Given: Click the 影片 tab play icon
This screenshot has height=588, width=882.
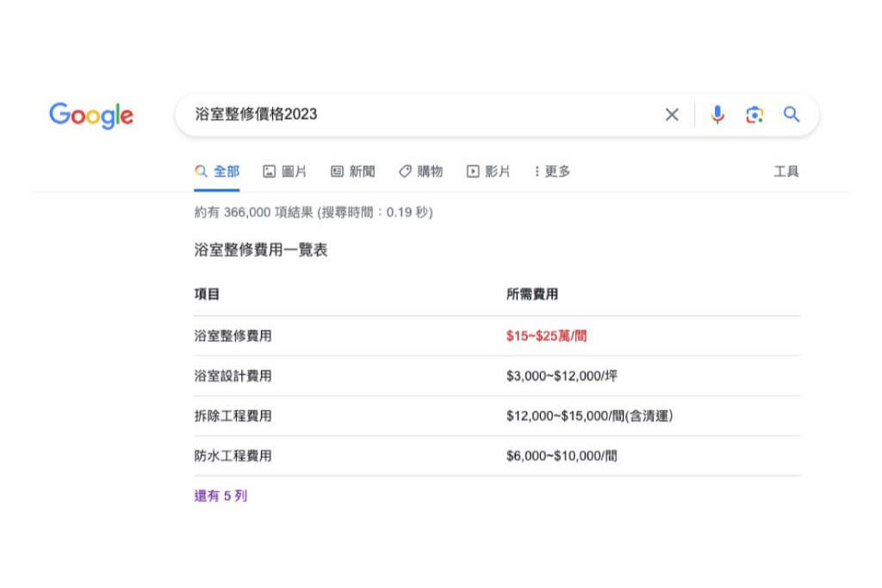Looking at the screenshot, I should (x=473, y=171).
